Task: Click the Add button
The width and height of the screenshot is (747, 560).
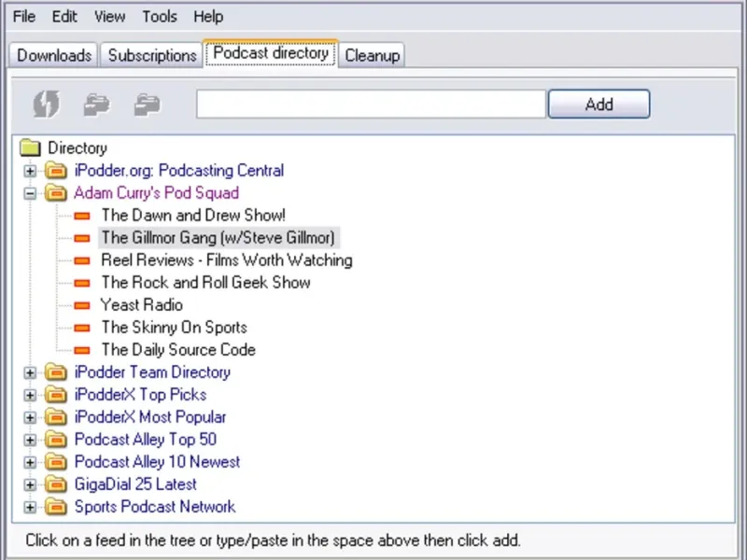Action: pyautogui.click(x=599, y=104)
